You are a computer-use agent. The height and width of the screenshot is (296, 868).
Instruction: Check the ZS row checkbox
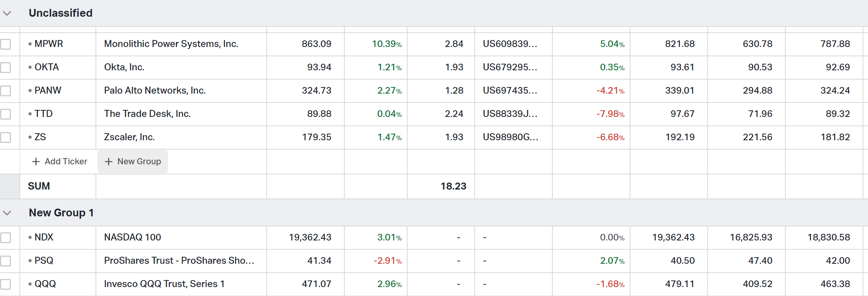click(x=5, y=138)
